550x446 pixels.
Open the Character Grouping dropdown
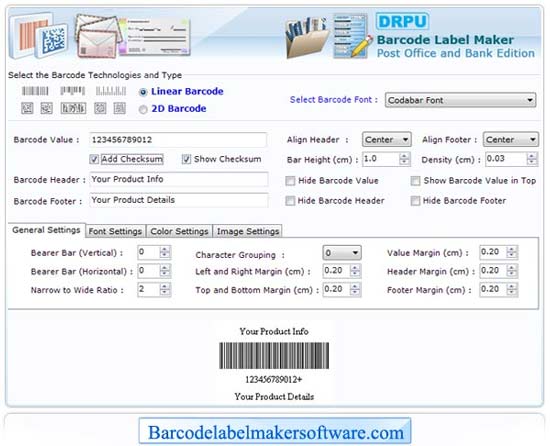342,253
